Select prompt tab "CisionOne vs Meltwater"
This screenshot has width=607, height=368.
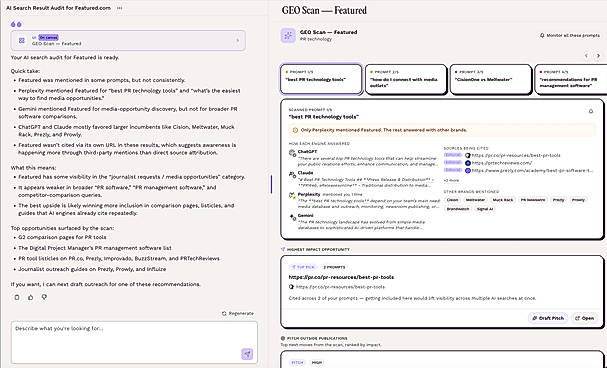pyautogui.click(x=490, y=79)
